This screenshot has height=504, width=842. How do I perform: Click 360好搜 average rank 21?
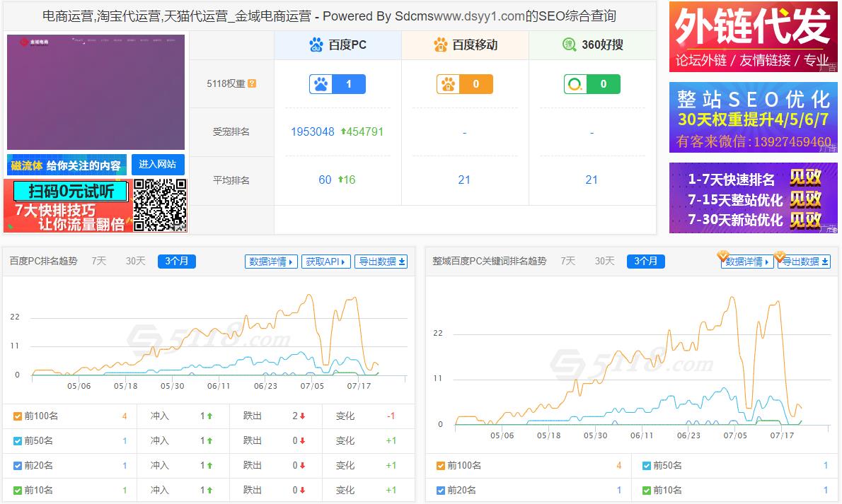[592, 180]
